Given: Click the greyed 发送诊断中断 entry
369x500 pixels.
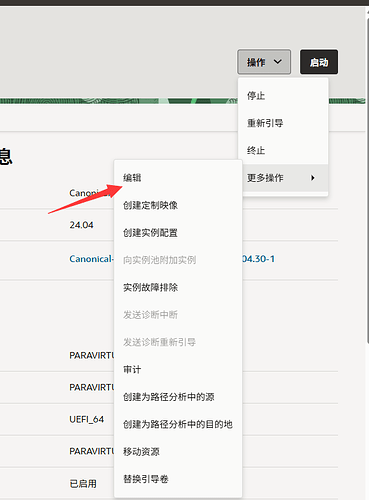Looking at the screenshot, I should [x=178, y=314].
